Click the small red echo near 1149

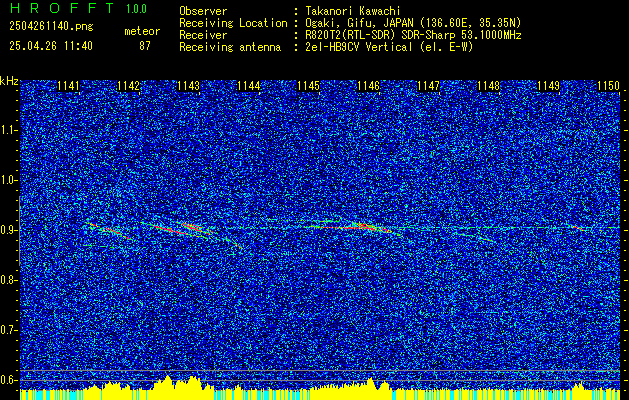[x=578, y=228]
